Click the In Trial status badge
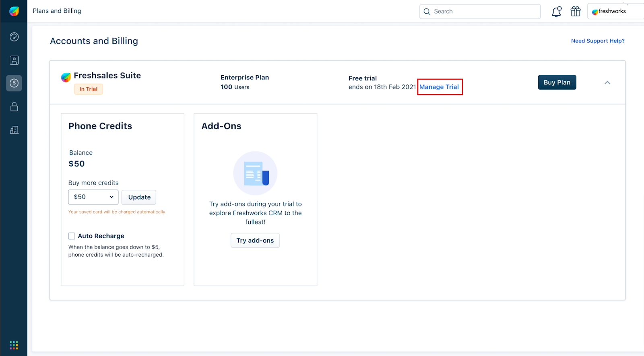Screen dimensions: 644x356 [89, 89]
